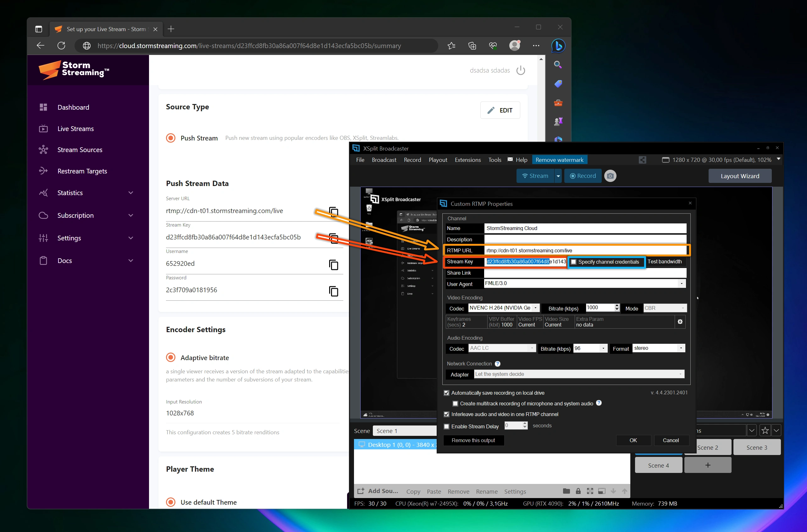Open the User Agent dropdown
This screenshot has width=807, height=532.
point(682,283)
